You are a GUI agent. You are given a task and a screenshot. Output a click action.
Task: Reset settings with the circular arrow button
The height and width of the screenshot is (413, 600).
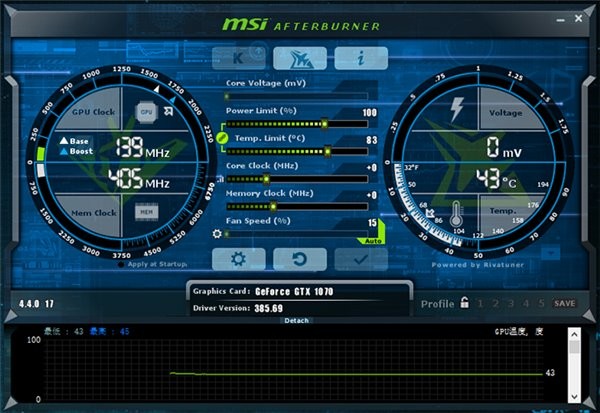point(300,260)
